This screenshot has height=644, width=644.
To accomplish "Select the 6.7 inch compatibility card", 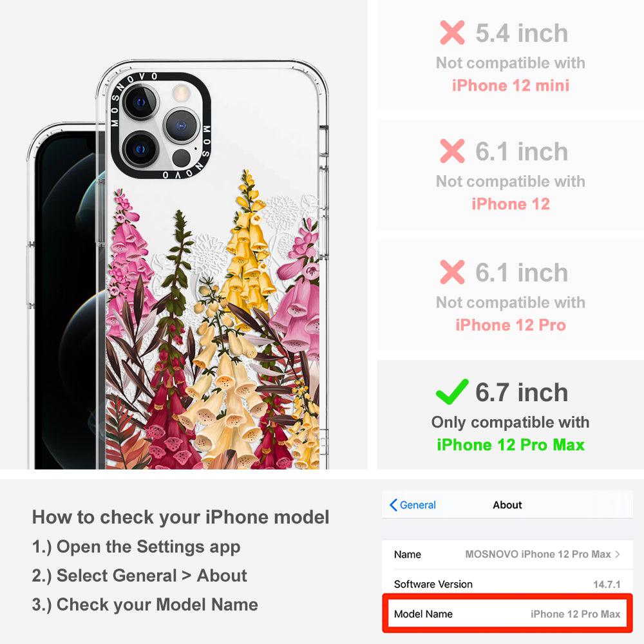I will [511, 415].
